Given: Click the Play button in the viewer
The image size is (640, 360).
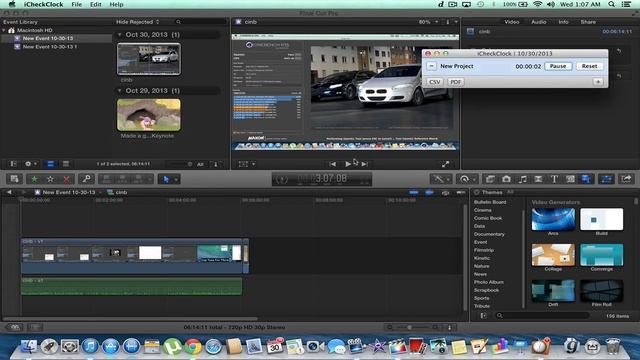Looking at the screenshot, I should tap(348, 164).
